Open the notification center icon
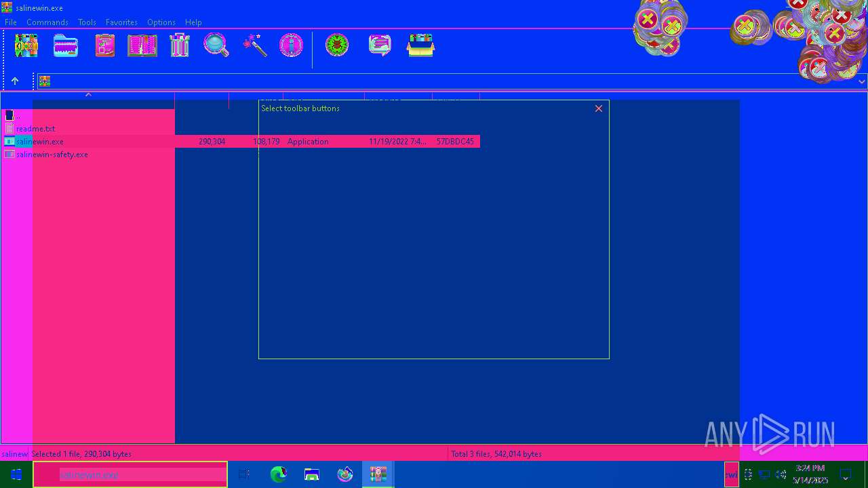 845,474
